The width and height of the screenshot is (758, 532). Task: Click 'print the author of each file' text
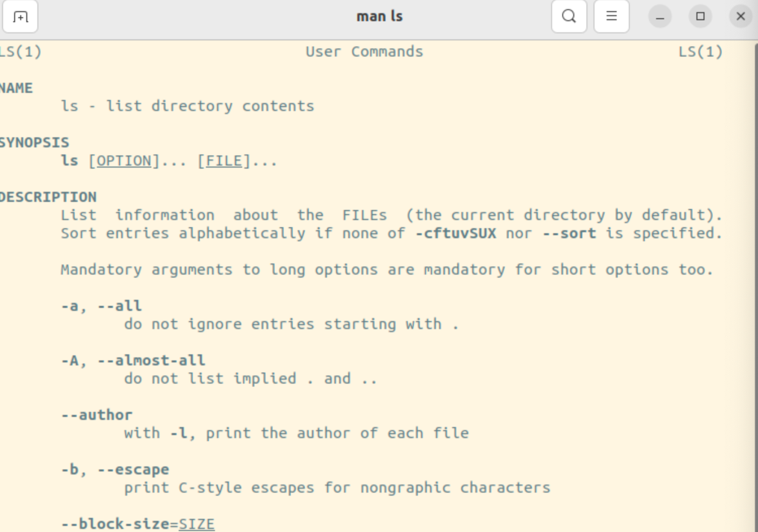coord(338,433)
